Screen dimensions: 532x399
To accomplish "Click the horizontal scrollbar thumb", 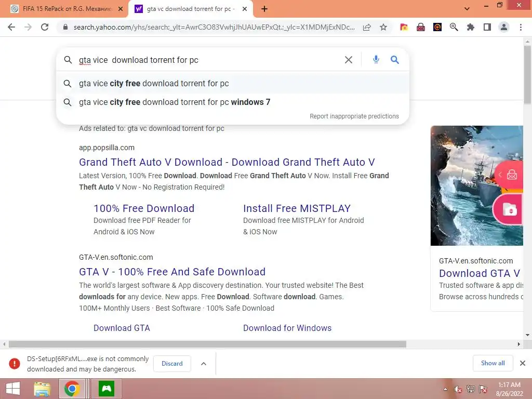I will 207,344.
